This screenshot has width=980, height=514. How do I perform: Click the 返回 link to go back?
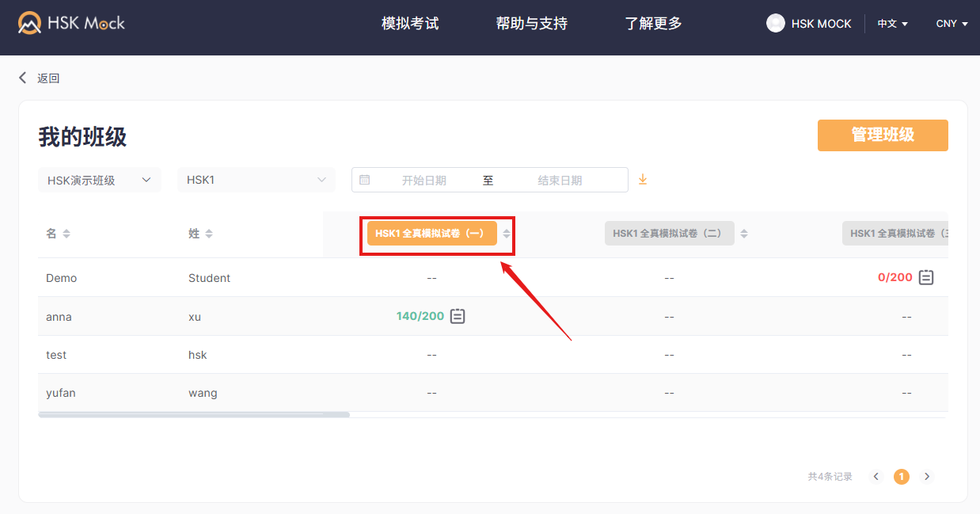47,77
